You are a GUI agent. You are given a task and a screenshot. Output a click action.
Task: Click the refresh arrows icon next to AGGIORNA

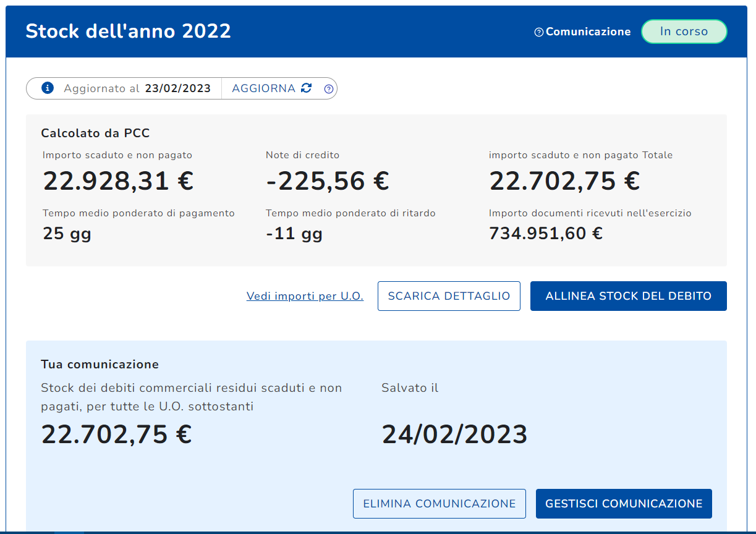(307, 88)
